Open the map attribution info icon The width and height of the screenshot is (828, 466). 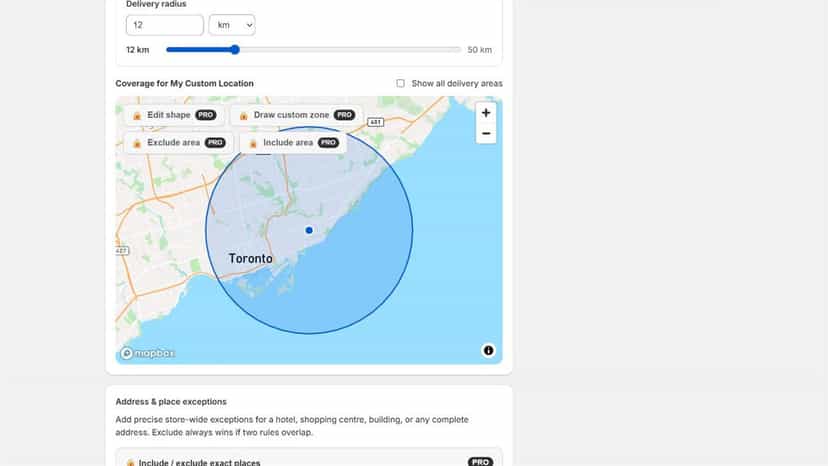tap(488, 350)
